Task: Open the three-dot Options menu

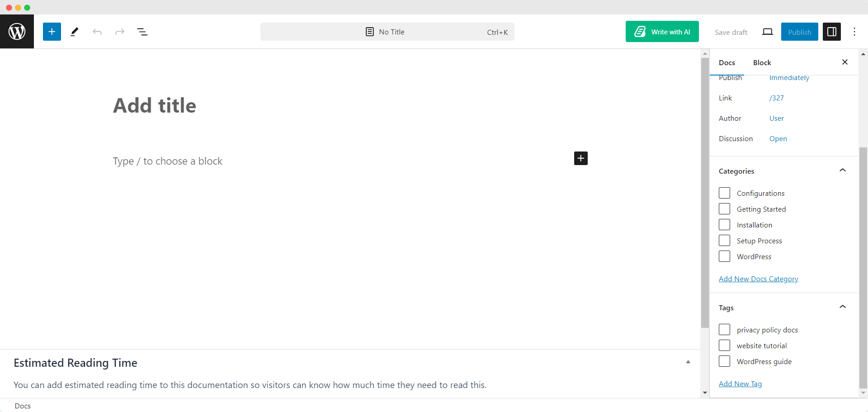Action: 854,32
